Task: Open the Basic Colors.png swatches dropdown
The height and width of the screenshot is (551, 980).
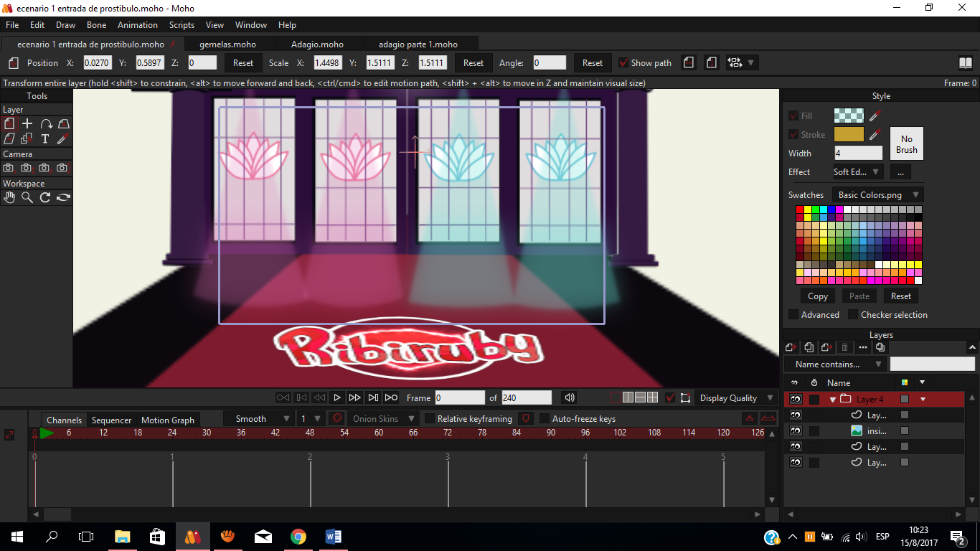Action: pyautogui.click(x=877, y=195)
